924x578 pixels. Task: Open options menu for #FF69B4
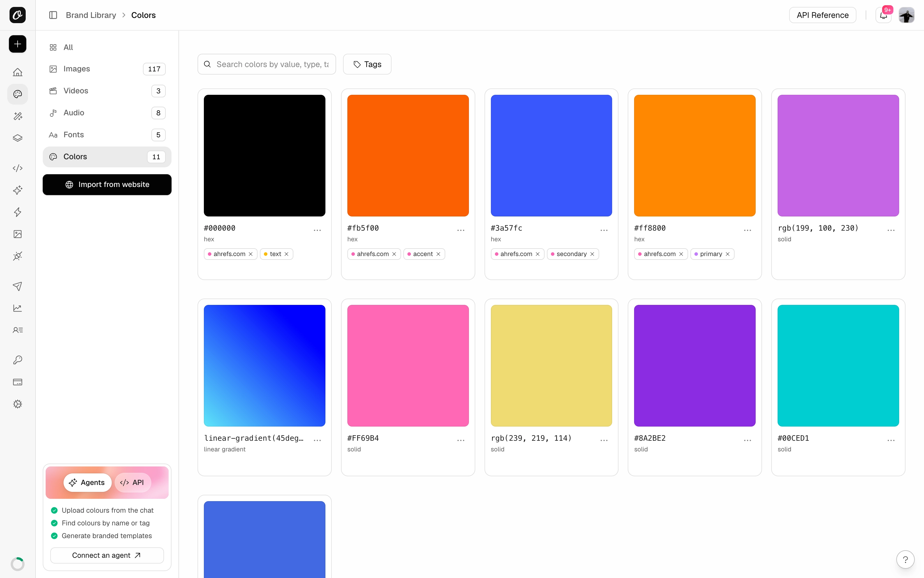[x=461, y=440]
